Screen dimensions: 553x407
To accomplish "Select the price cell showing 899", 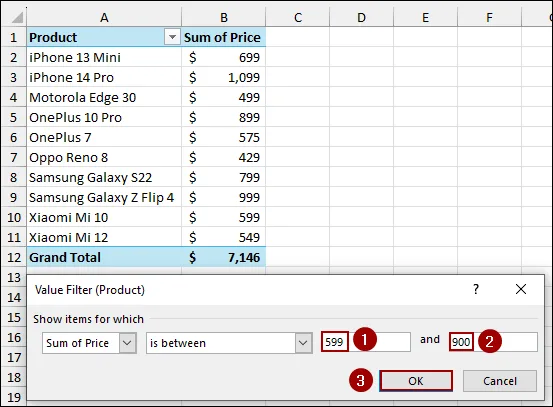I will point(224,117).
